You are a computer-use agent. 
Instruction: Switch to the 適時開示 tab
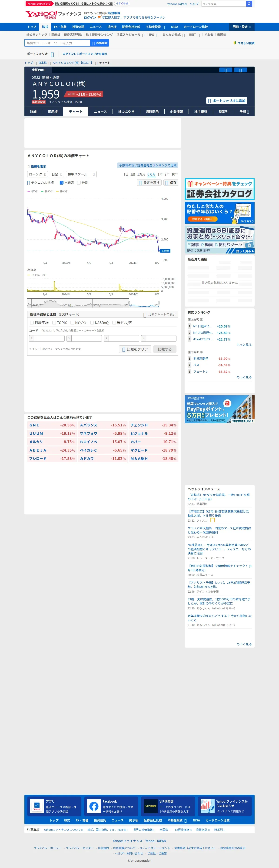152,112
